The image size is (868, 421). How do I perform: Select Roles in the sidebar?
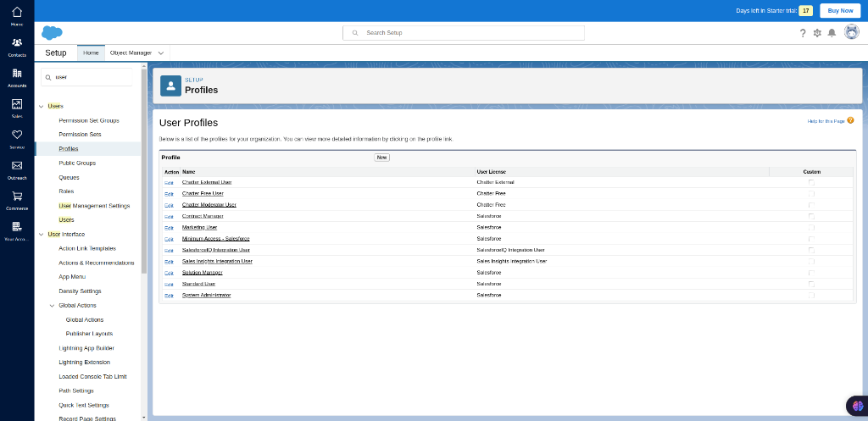point(66,191)
